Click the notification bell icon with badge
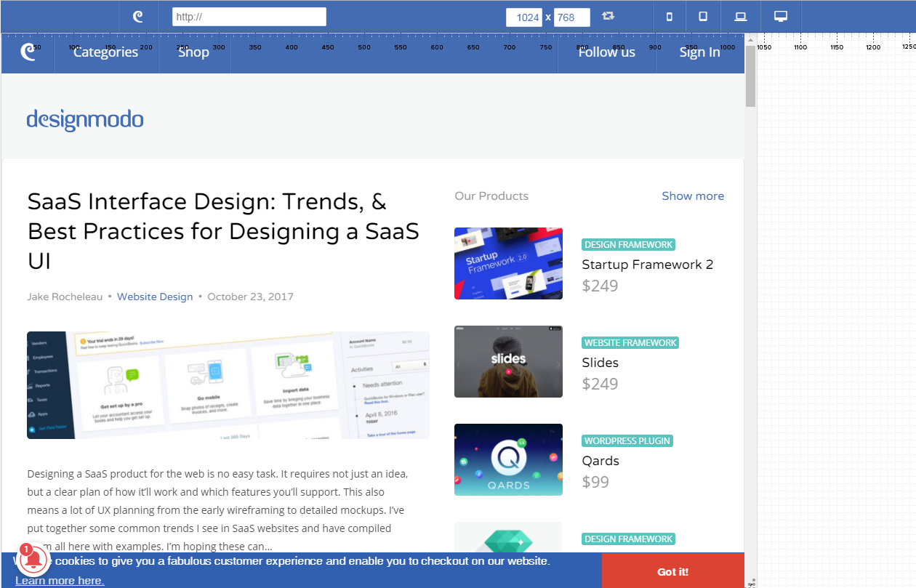916x588 pixels. 33,560
